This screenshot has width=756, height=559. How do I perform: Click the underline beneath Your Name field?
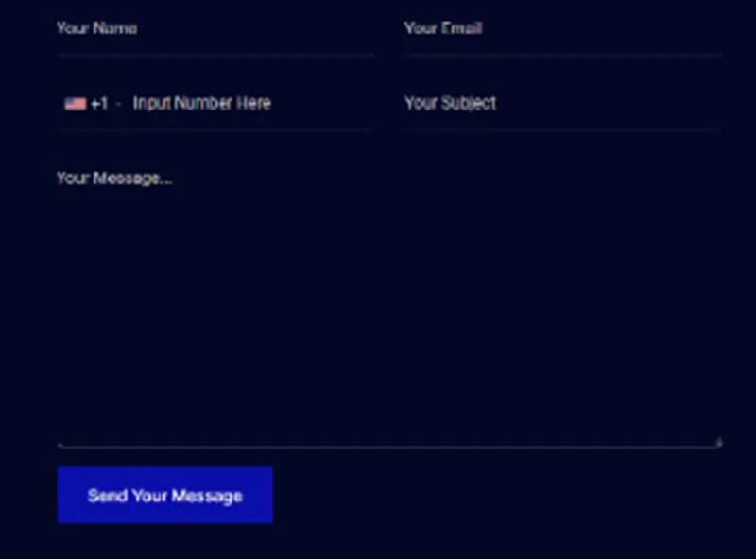pyautogui.click(x=215, y=56)
